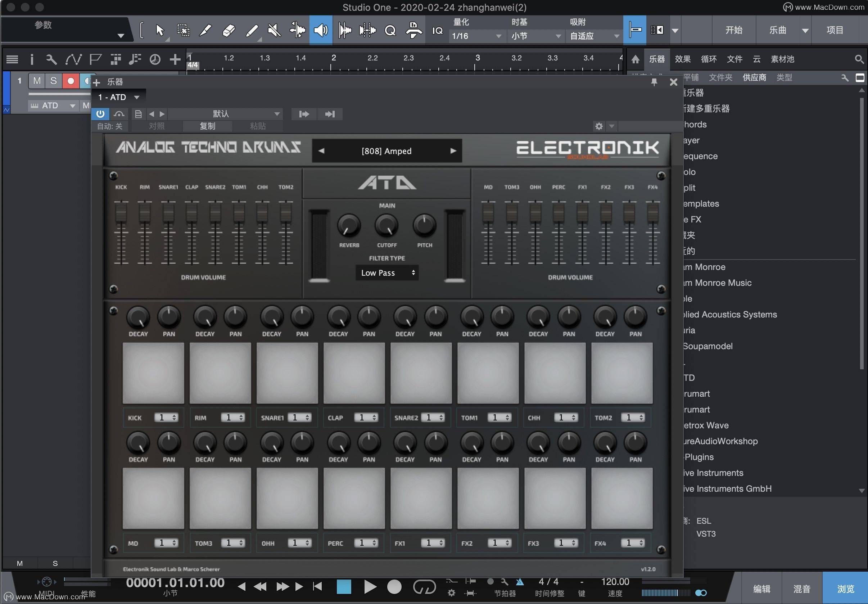This screenshot has width=868, height=604.
Task: Open Filter Type Low Pass dropdown
Action: [x=387, y=273]
